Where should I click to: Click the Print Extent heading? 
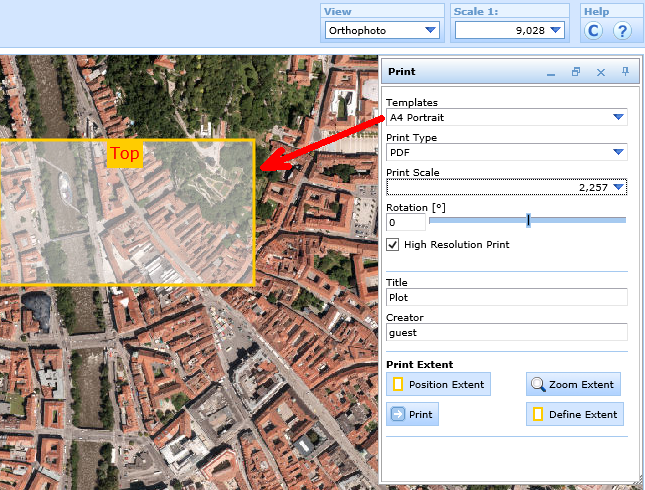click(x=420, y=365)
